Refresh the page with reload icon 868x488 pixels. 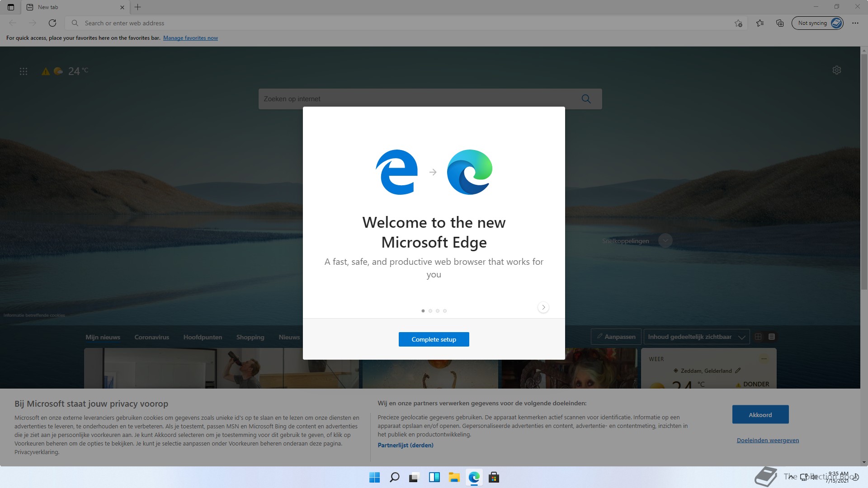(x=52, y=23)
